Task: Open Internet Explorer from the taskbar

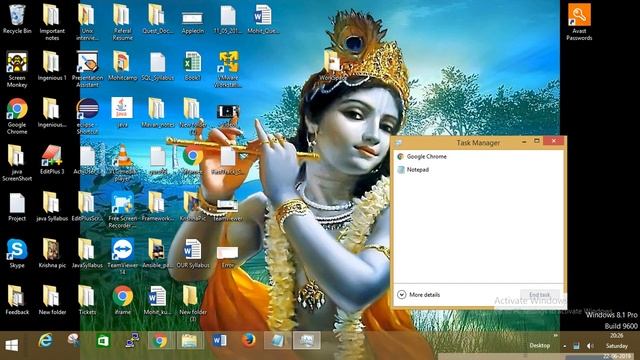Action: point(45,341)
